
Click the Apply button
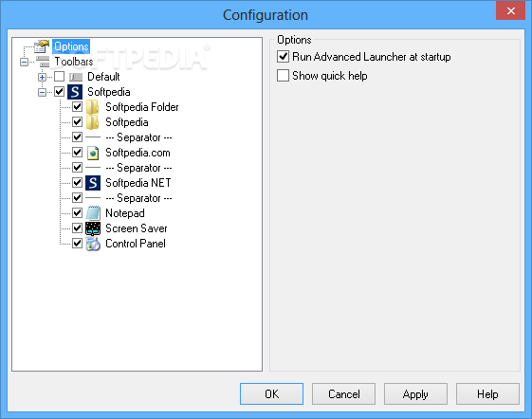[x=415, y=394]
